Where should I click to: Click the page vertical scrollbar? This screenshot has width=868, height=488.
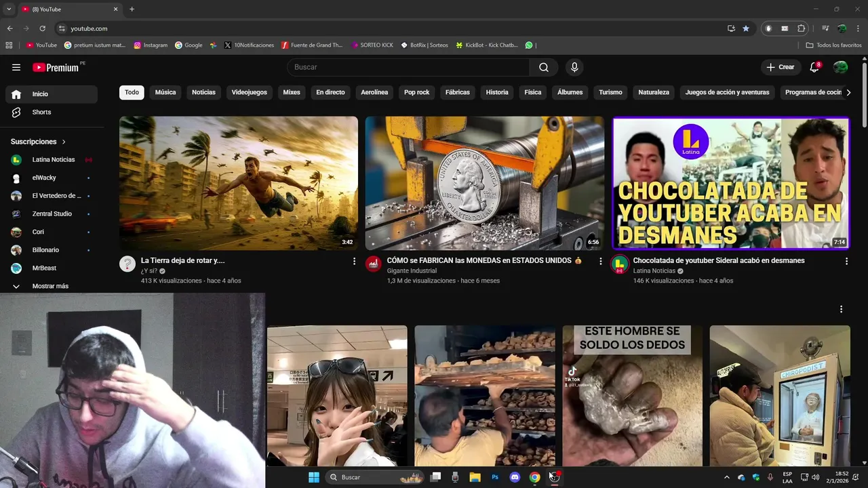click(x=865, y=95)
